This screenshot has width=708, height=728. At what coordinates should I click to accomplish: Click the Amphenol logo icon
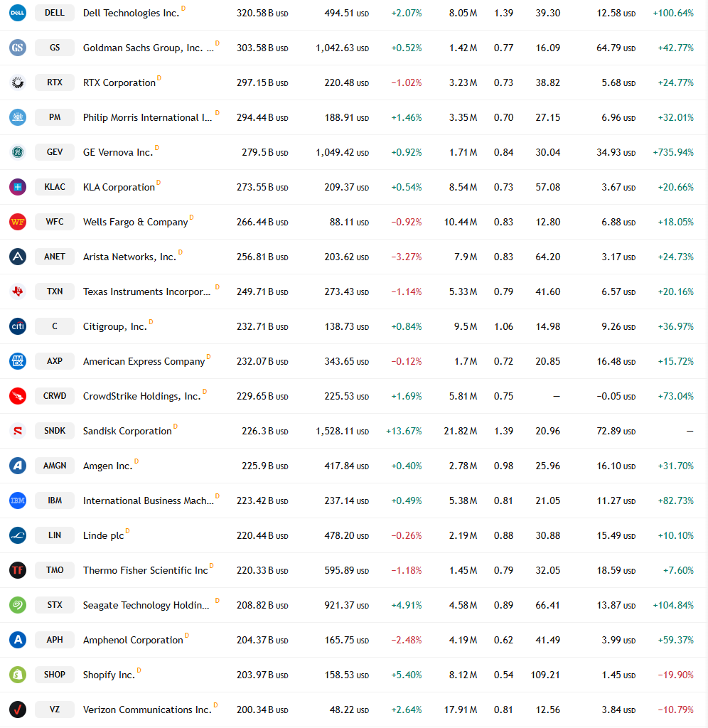click(x=18, y=640)
